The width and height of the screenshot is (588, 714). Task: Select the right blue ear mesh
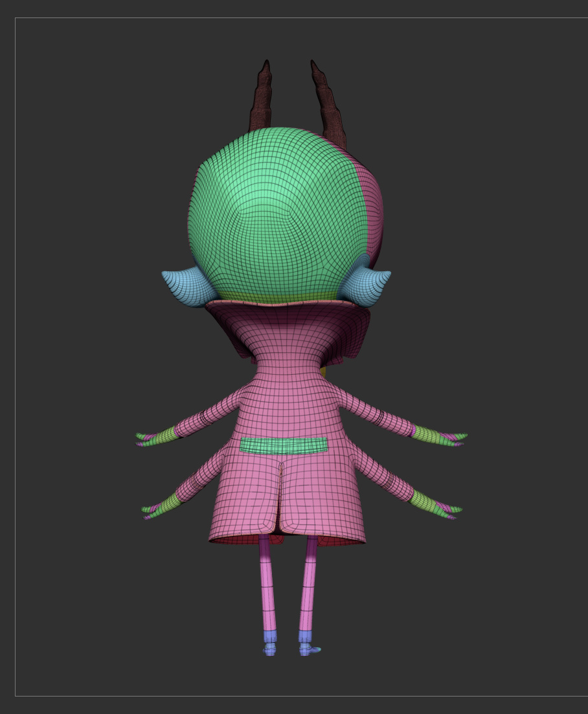pyautogui.click(x=367, y=280)
